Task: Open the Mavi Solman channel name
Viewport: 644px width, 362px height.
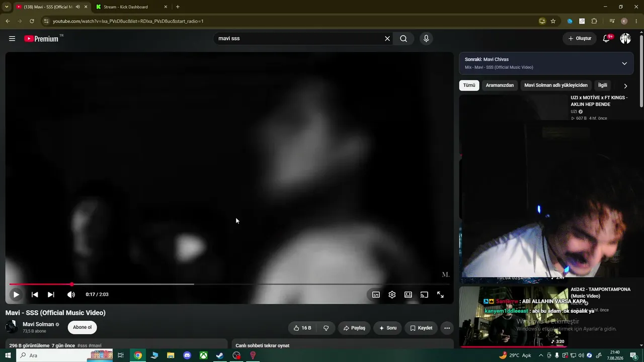Action: pos(38,324)
